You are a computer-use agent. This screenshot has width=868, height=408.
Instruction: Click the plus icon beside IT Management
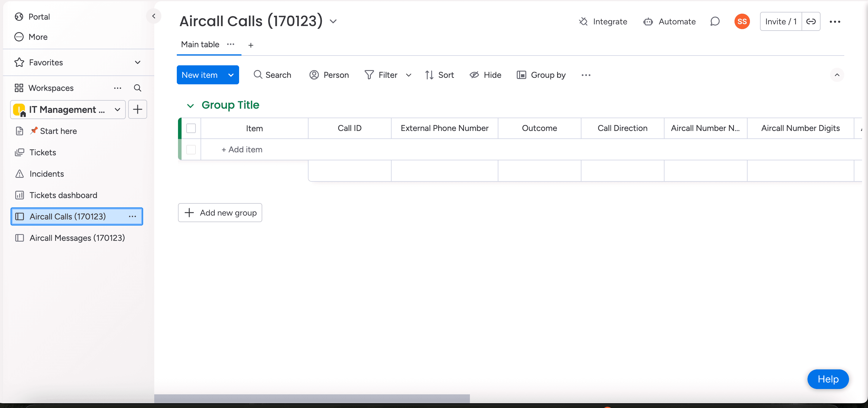[137, 110]
